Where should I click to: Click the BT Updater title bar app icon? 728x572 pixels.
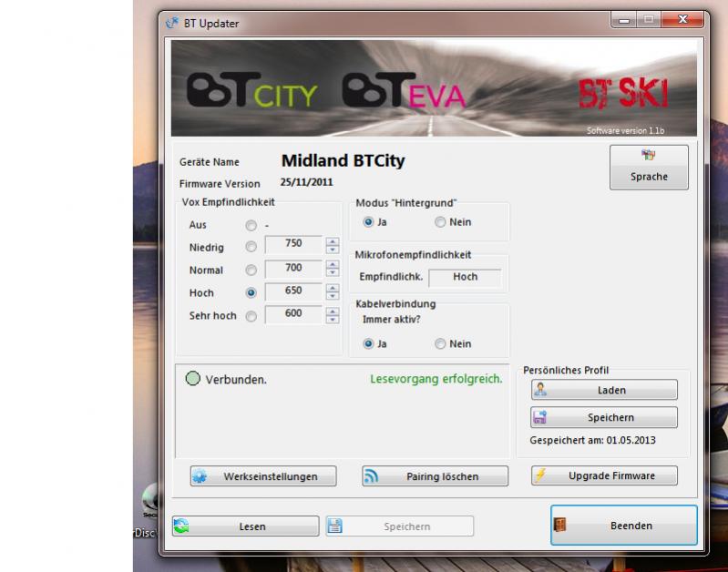[x=172, y=23]
